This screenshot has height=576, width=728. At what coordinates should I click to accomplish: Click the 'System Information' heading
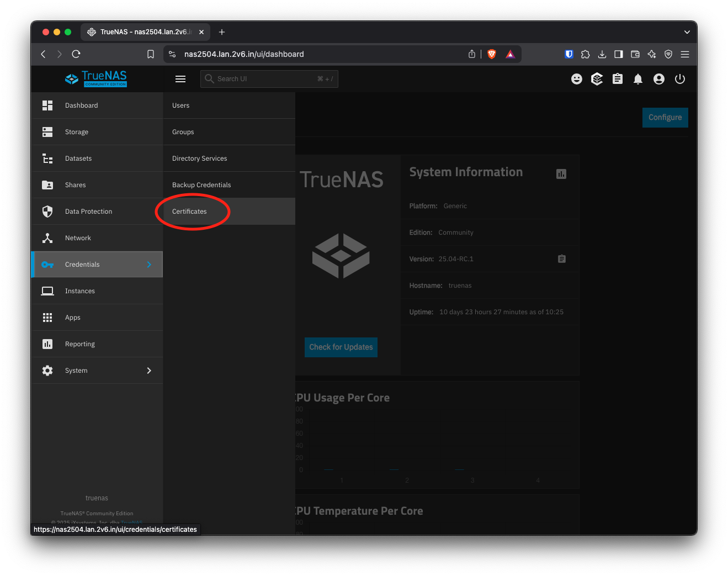pos(466,172)
